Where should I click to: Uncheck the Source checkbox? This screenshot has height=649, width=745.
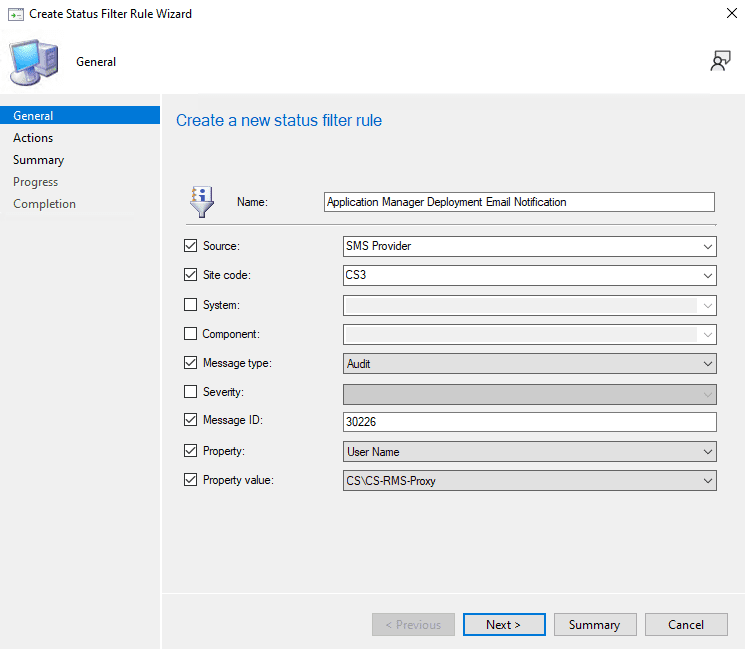(191, 246)
